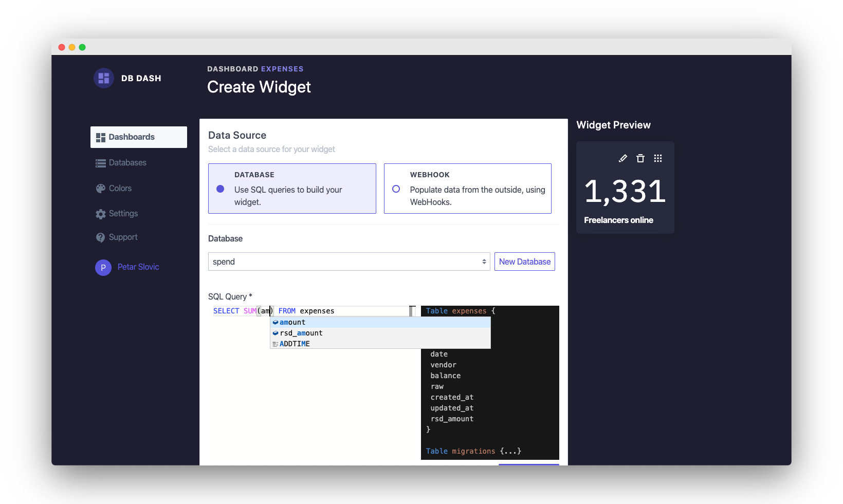Click the Settings gear icon in sidebar

(x=101, y=214)
